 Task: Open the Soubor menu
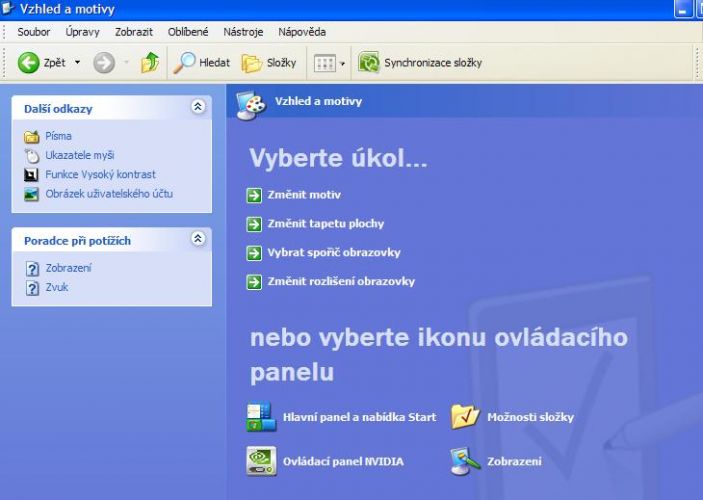coord(34,32)
